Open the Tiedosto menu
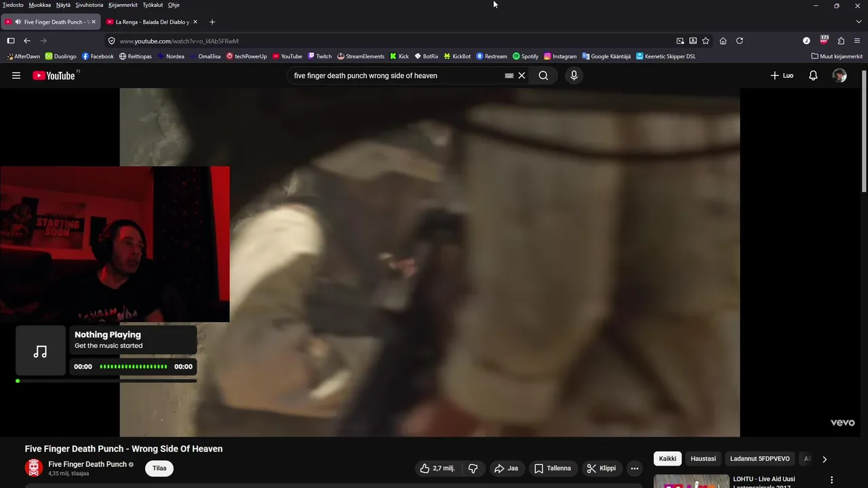This screenshot has width=868, height=488. (x=13, y=5)
